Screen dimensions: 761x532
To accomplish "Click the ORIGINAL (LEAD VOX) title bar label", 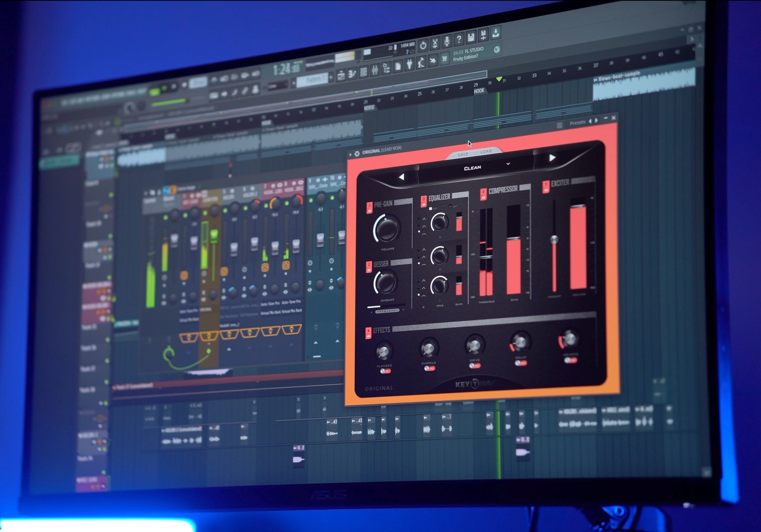I will [x=382, y=150].
